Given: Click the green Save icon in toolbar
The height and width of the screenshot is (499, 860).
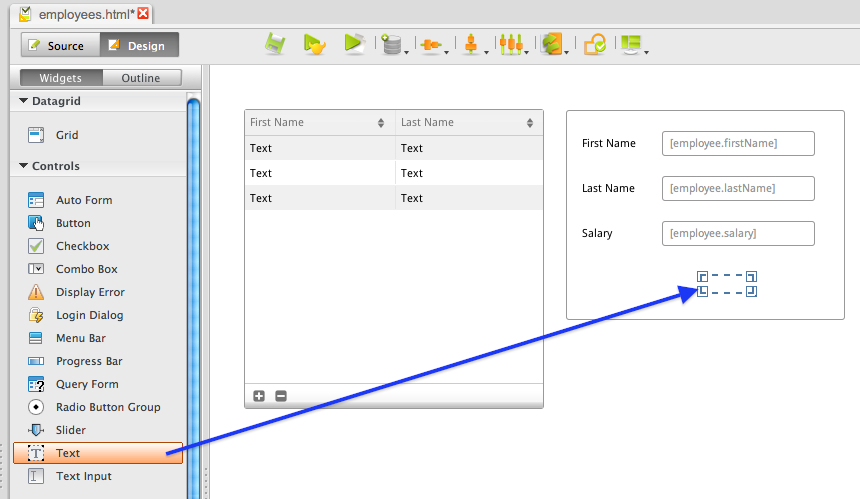Looking at the screenshot, I should pyautogui.click(x=275, y=45).
